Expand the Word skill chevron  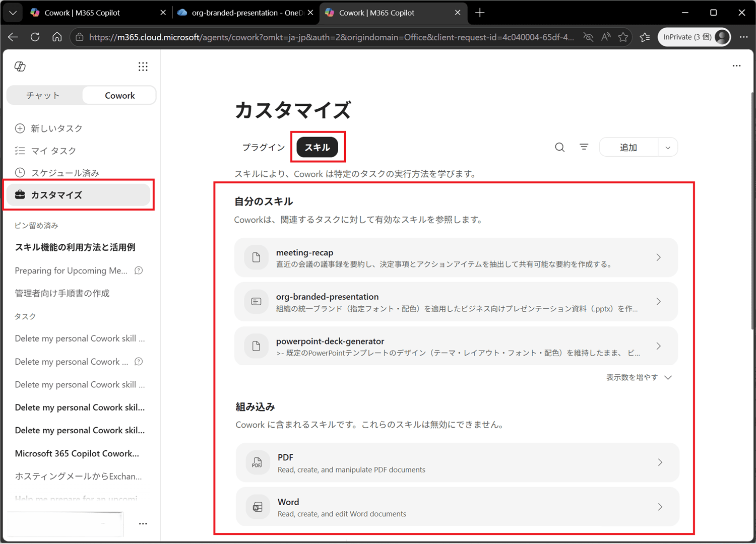[x=660, y=507]
